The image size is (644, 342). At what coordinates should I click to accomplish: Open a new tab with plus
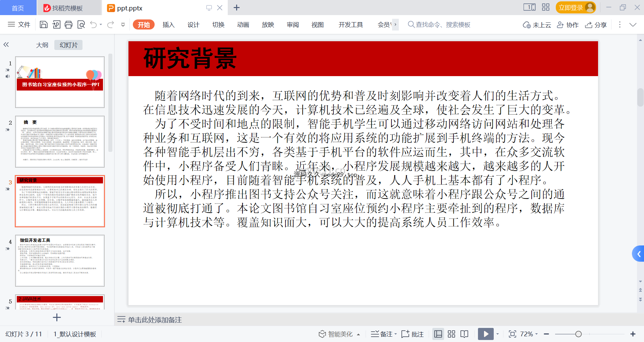236,7
